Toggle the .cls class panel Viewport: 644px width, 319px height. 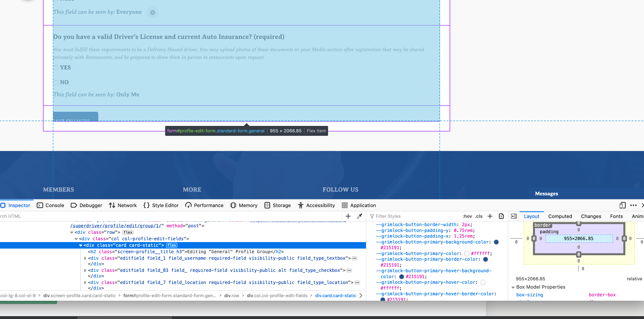tap(478, 216)
